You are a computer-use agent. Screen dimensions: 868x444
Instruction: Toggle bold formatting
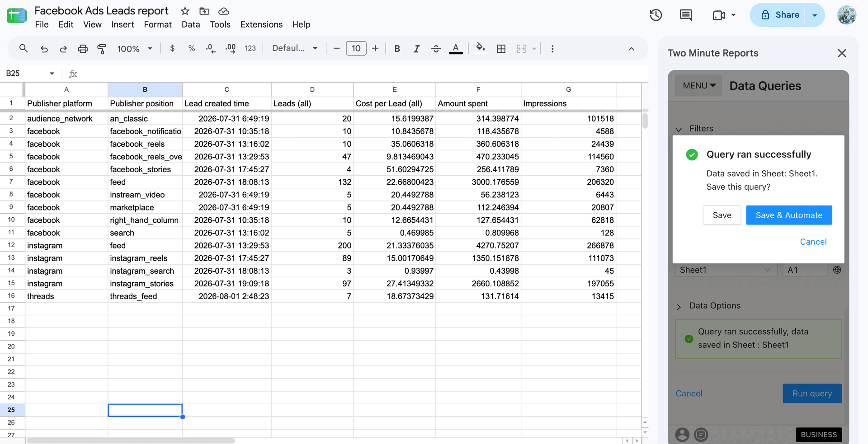(397, 49)
